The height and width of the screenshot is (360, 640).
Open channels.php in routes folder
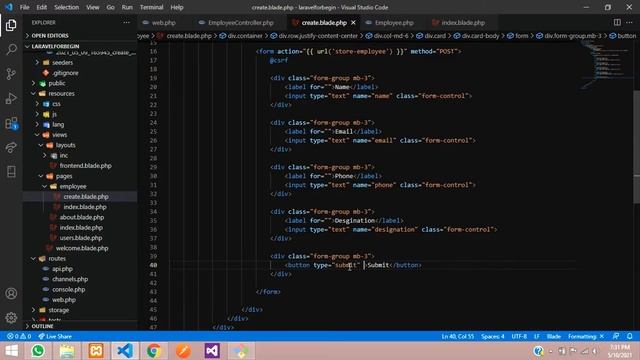(x=70, y=279)
